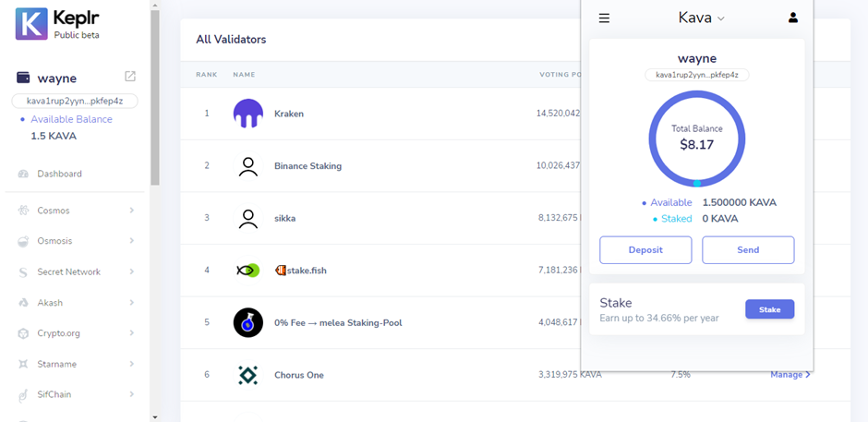
Task: Select Osmosis in the sidebar
Action: click(54, 241)
